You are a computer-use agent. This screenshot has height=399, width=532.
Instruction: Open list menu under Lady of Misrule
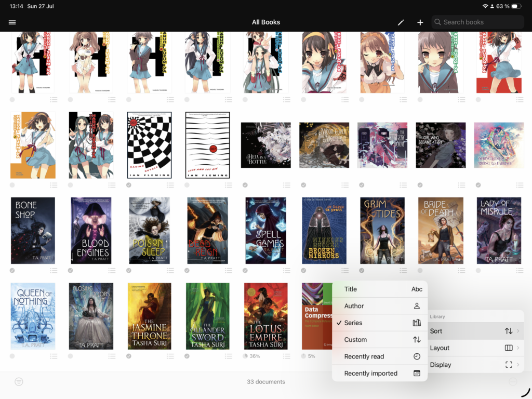point(520,270)
